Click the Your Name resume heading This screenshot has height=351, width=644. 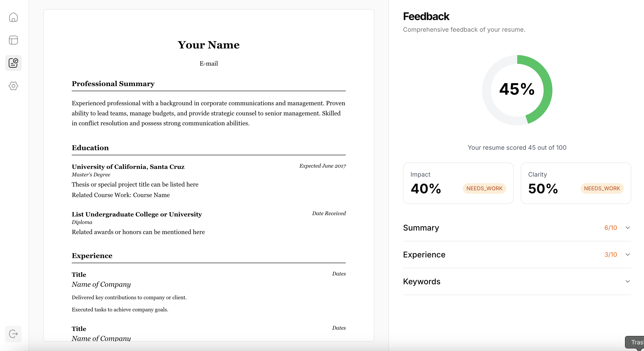208,45
